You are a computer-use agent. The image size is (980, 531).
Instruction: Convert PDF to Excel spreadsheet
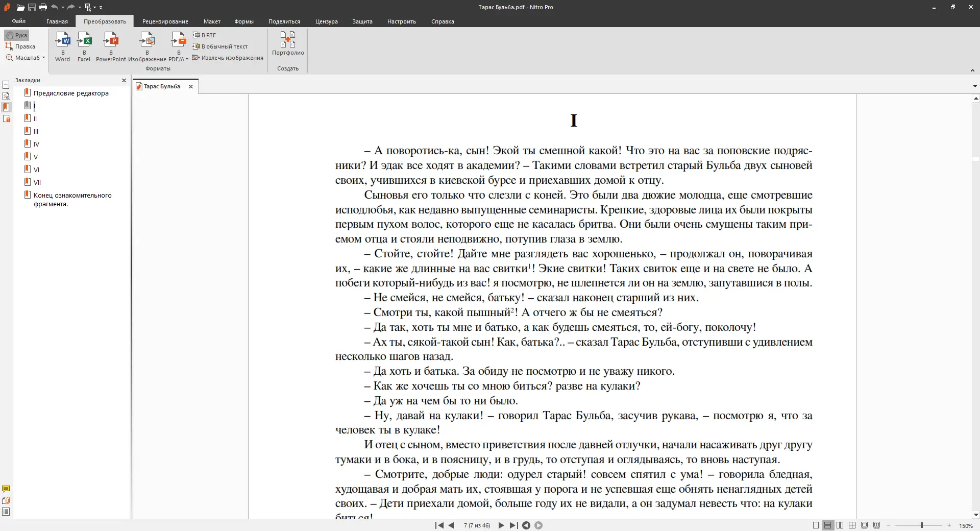84,46
